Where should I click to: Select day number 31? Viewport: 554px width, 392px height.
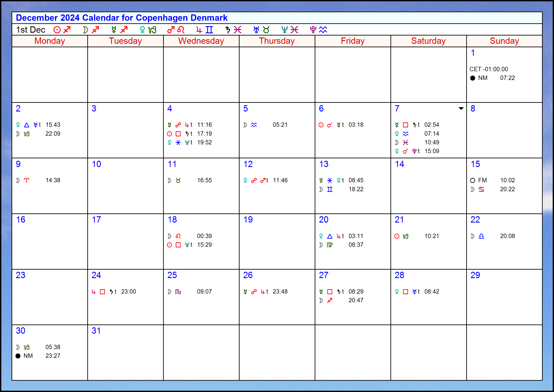coord(96,331)
